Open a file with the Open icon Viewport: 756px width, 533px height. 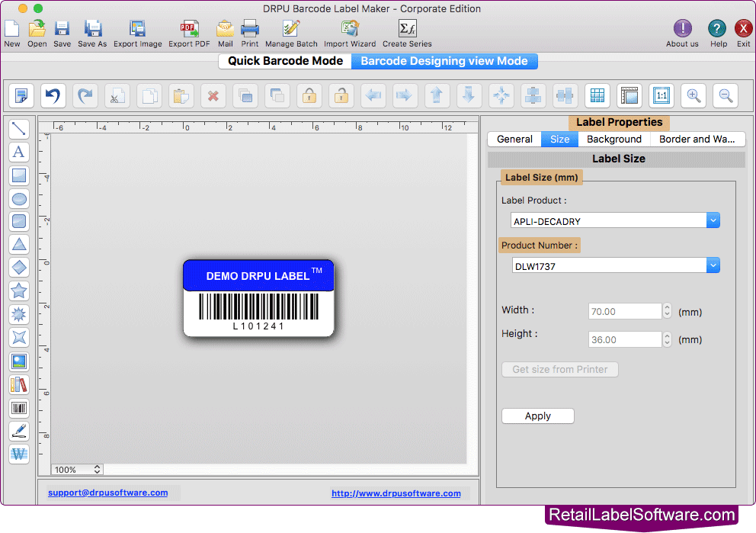[x=37, y=29]
